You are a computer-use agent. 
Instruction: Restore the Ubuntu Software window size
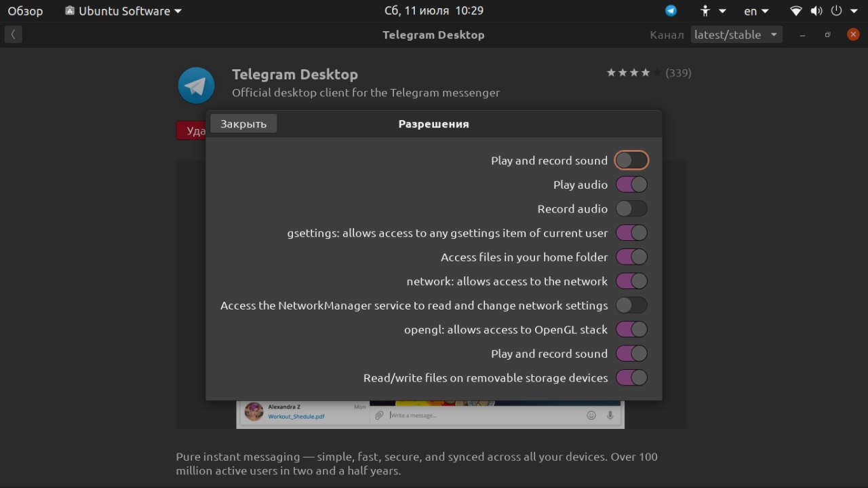click(x=827, y=35)
